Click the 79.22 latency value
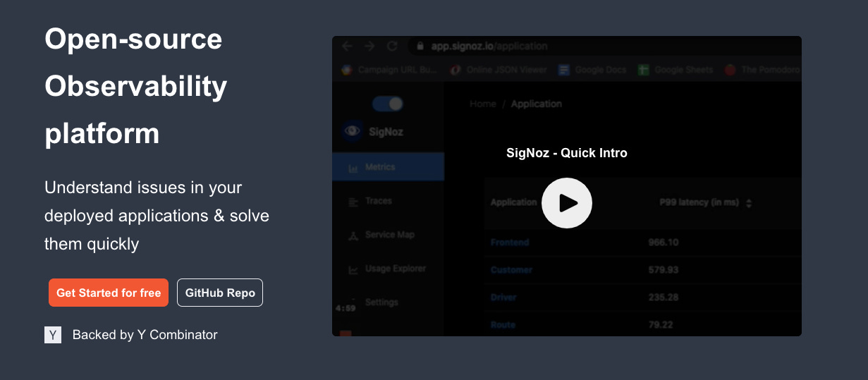 pyautogui.click(x=660, y=325)
